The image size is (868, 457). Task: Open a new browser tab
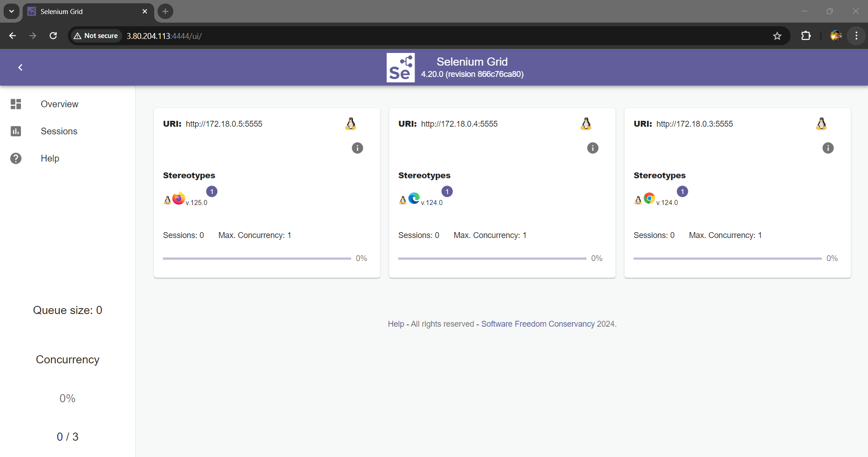166,11
